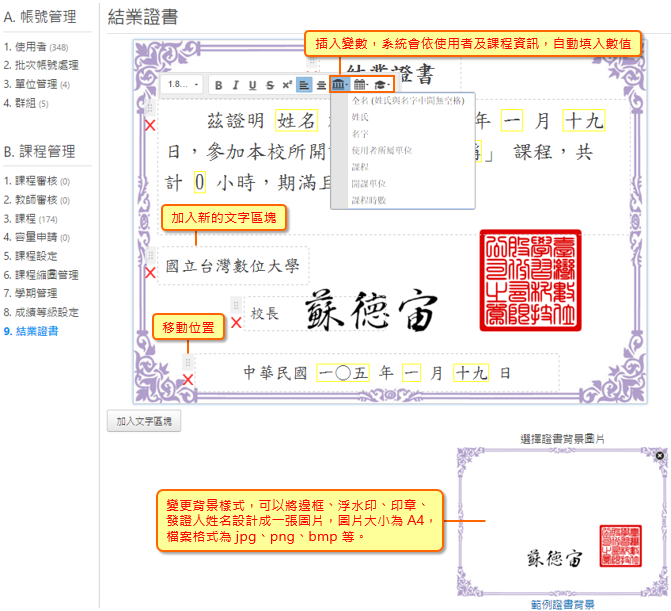Viewport: 671px width, 611px height.
Task: Toggle superscript formatting
Action: coord(287,85)
